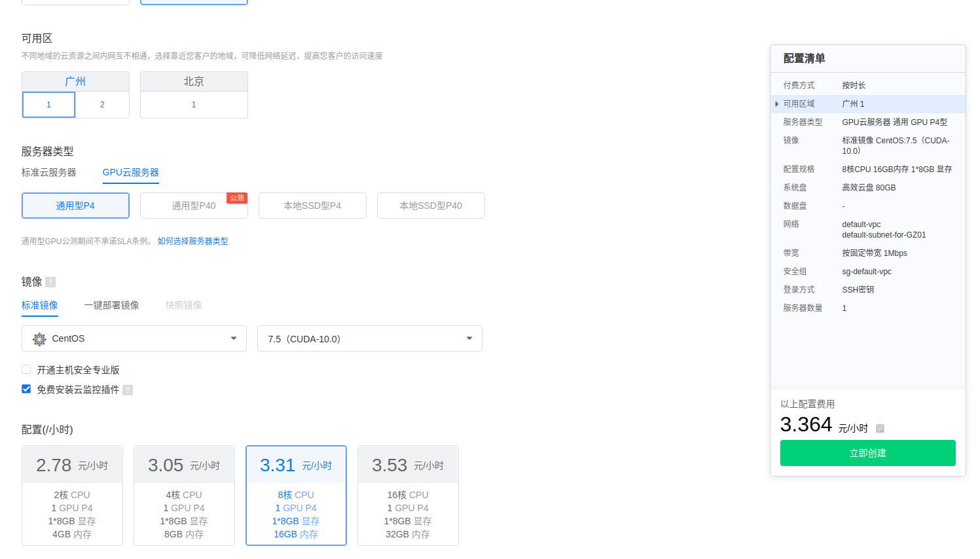Click the help icon beside 免费安装云监控插件

pos(128,389)
